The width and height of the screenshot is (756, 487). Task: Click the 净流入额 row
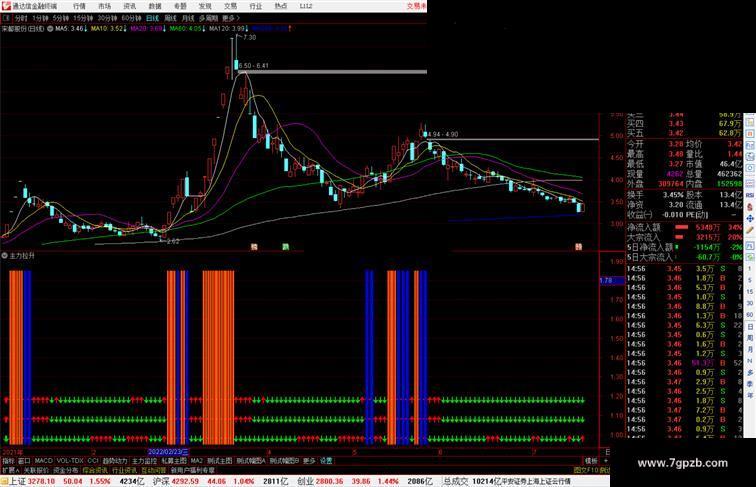[x=684, y=227]
